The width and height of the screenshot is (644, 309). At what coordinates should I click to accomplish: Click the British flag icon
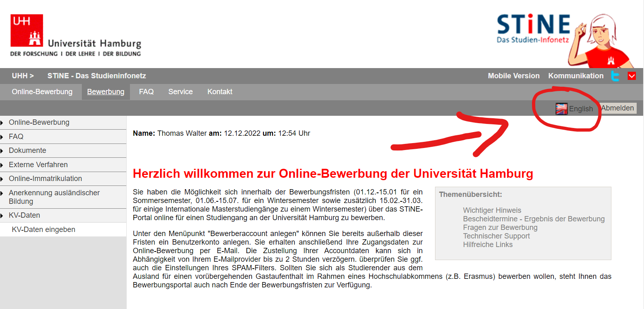(x=561, y=109)
